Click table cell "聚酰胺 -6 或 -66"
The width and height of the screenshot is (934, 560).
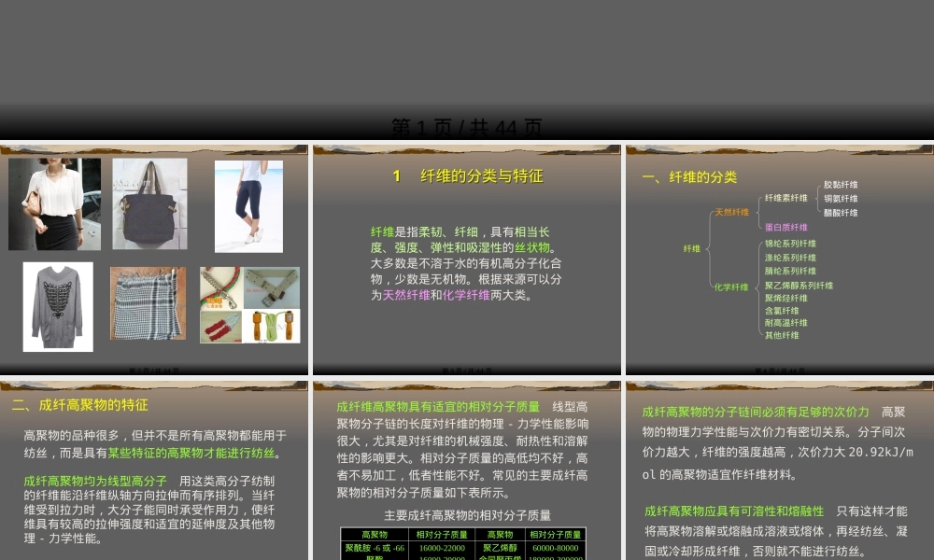[375, 548]
